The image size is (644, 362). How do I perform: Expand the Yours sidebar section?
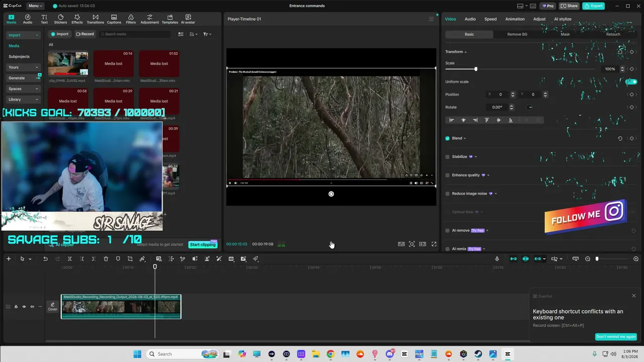click(x=23, y=67)
